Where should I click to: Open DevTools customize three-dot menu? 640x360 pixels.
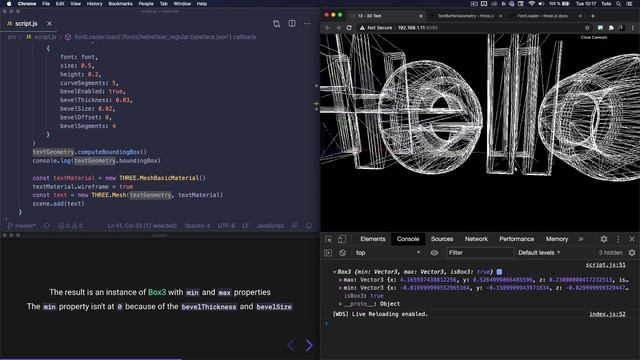pyautogui.click(x=618, y=239)
